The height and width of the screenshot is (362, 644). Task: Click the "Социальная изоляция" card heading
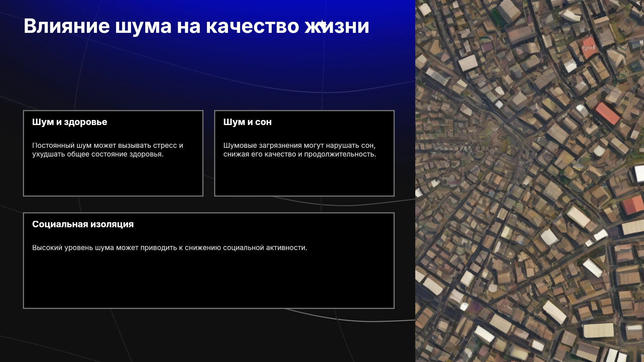[83, 224]
